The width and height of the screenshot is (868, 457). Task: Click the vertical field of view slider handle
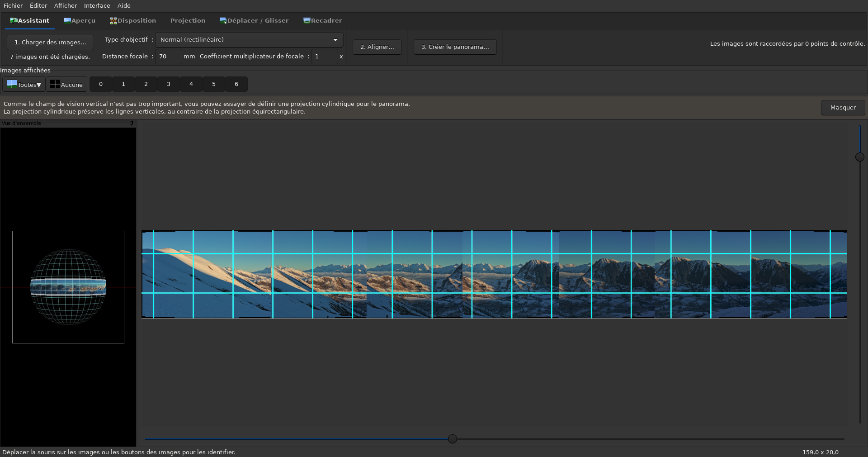point(860,157)
